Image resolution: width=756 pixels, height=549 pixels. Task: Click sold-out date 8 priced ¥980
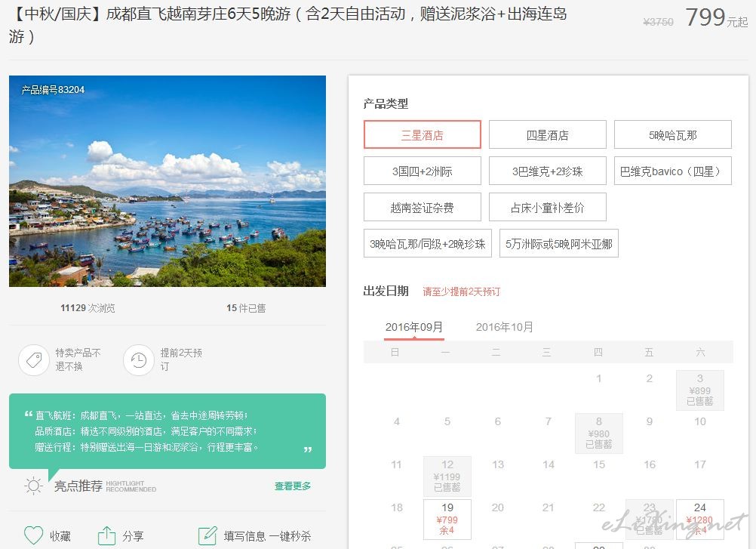pyautogui.click(x=599, y=433)
